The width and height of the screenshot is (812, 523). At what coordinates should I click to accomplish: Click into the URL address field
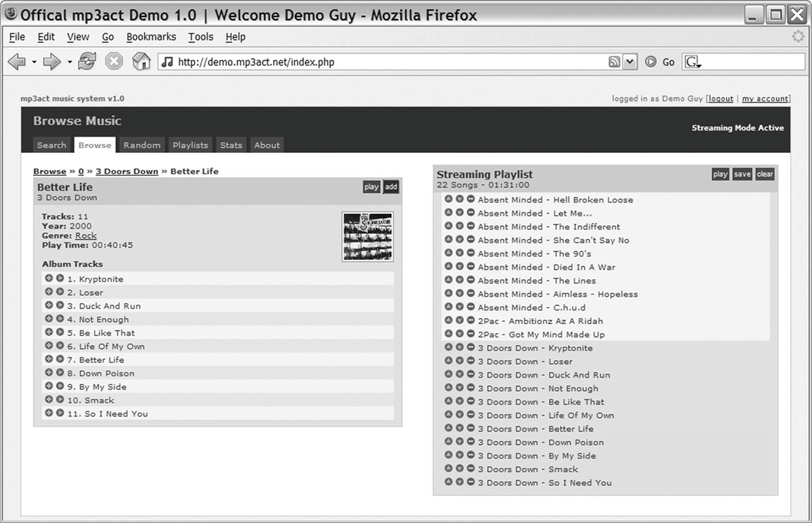point(389,62)
